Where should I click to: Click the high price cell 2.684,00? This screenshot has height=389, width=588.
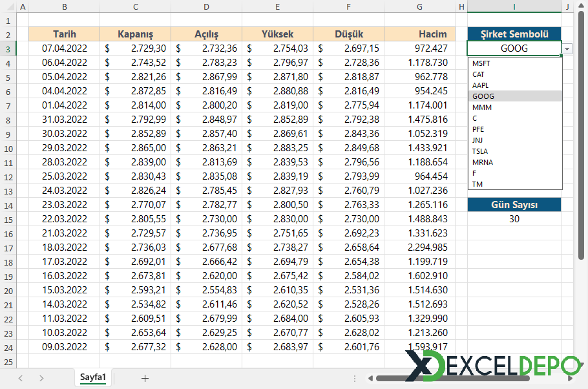pos(277,319)
